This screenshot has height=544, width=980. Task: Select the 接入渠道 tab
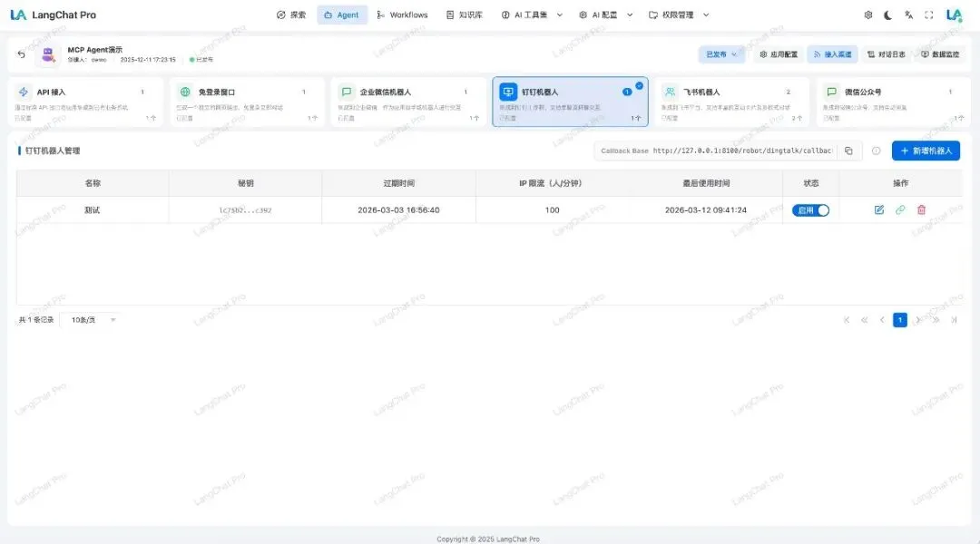click(x=832, y=54)
